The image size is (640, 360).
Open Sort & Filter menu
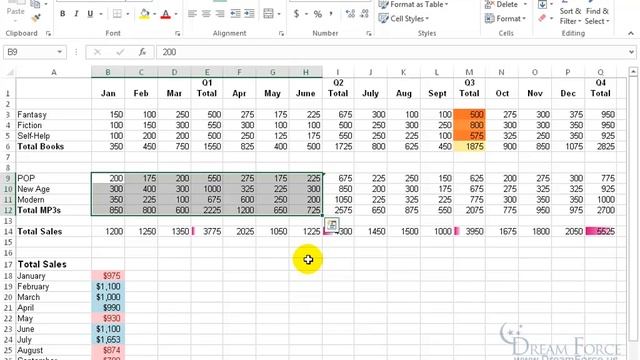point(570,16)
